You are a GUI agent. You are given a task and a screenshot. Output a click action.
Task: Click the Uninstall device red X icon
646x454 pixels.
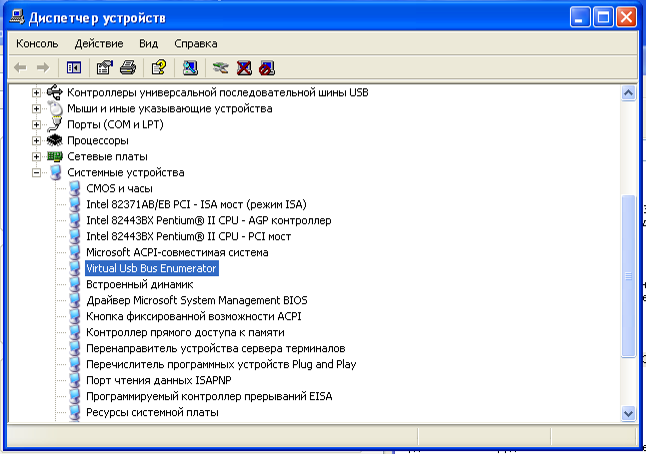point(244,68)
